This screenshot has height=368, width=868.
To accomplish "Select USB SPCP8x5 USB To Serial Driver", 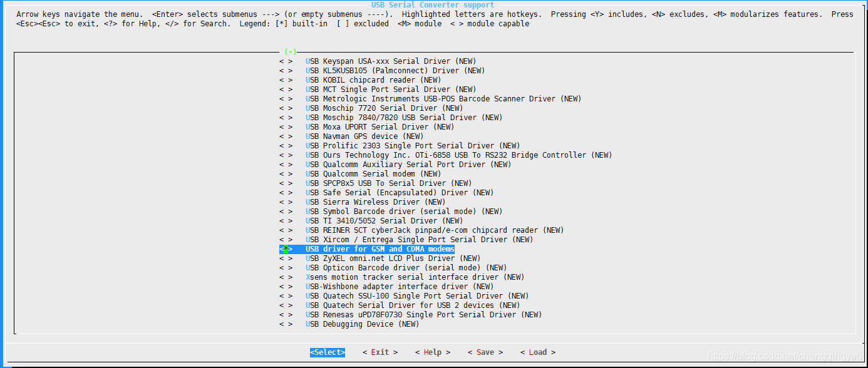I will click(x=389, y=183).
